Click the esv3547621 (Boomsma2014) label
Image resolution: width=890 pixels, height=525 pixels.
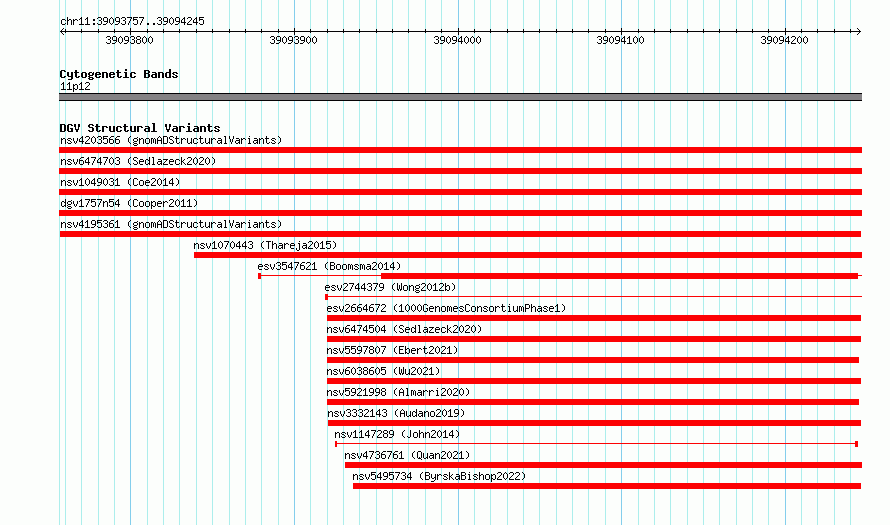click(x=329, y=266)
